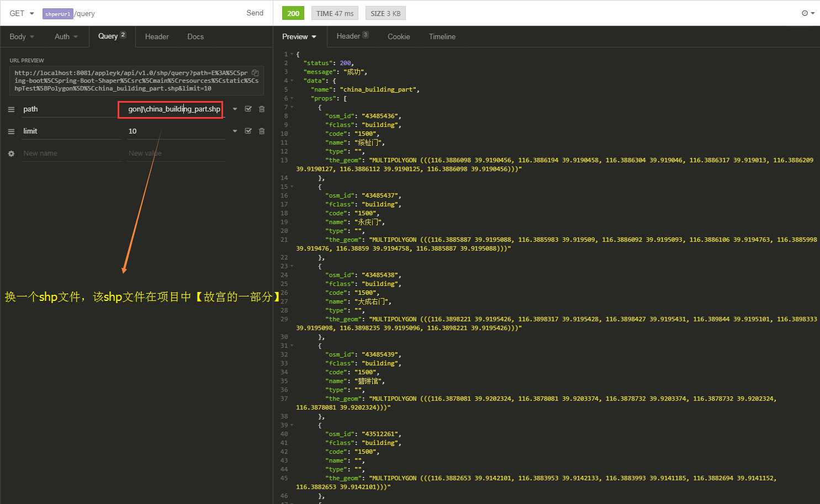Viewport: 820px width, 504px height.
Task: Click the URL preview text box
Action: coord(136,81)
